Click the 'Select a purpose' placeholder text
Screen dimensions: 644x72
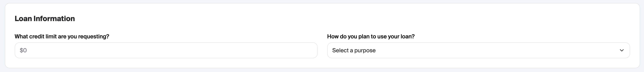click(x=354, y=51)
